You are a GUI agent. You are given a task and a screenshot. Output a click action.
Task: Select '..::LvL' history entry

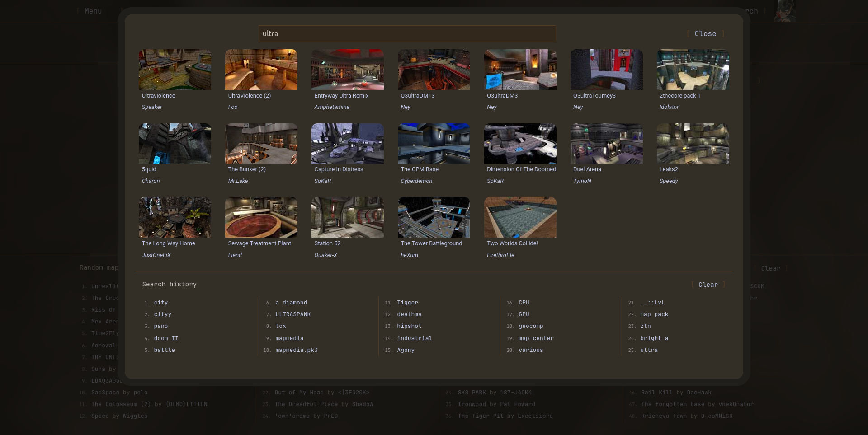click(652, 303)
